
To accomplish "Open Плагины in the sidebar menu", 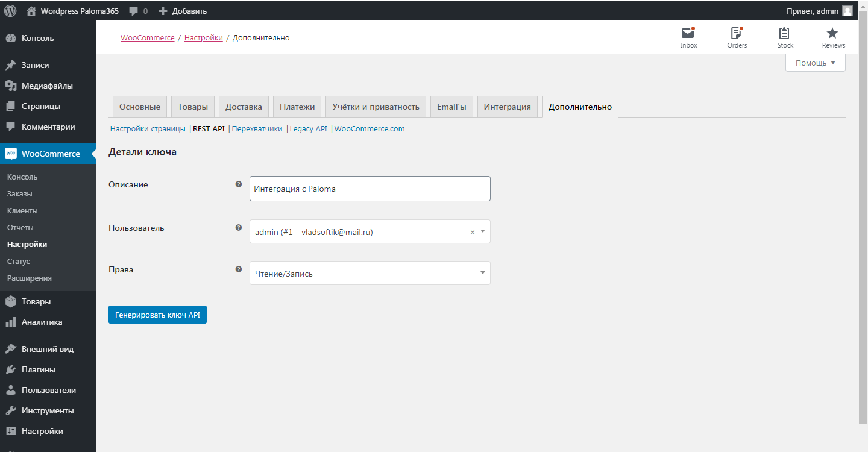I will click(x=38, y=369).
